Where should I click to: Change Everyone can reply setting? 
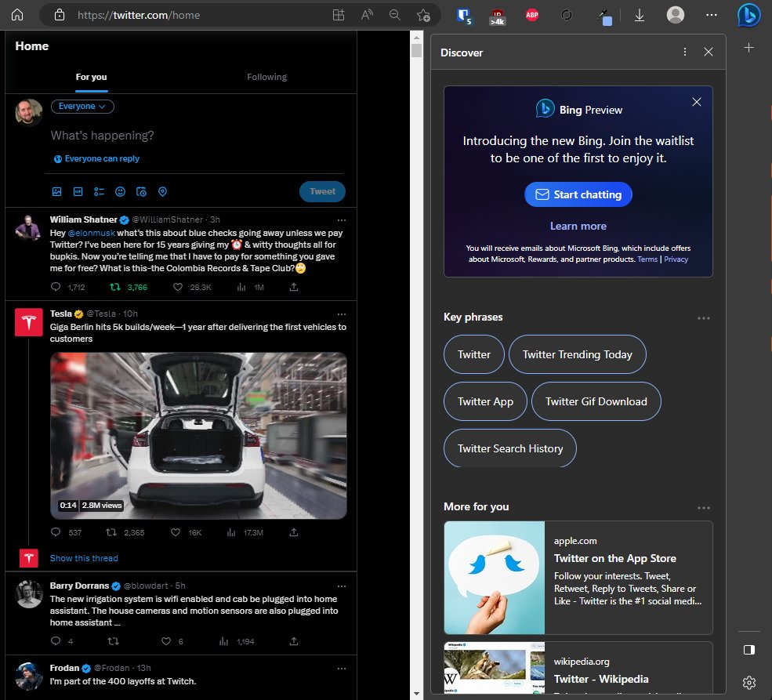[x=96, y=158]
